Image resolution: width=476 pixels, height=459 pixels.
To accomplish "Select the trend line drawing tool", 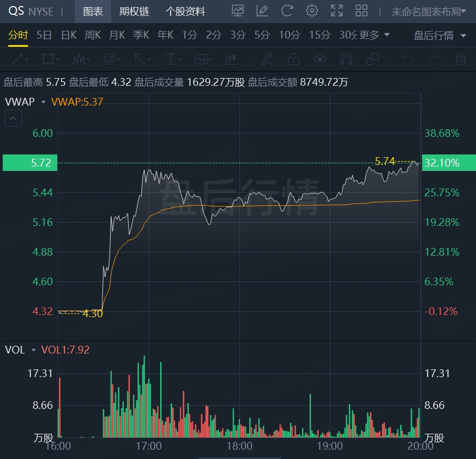I will [x=19, y=59].
